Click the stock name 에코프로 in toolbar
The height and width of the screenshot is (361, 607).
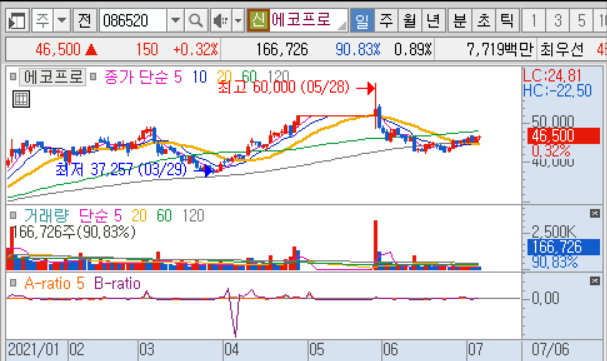coord(301,19)
